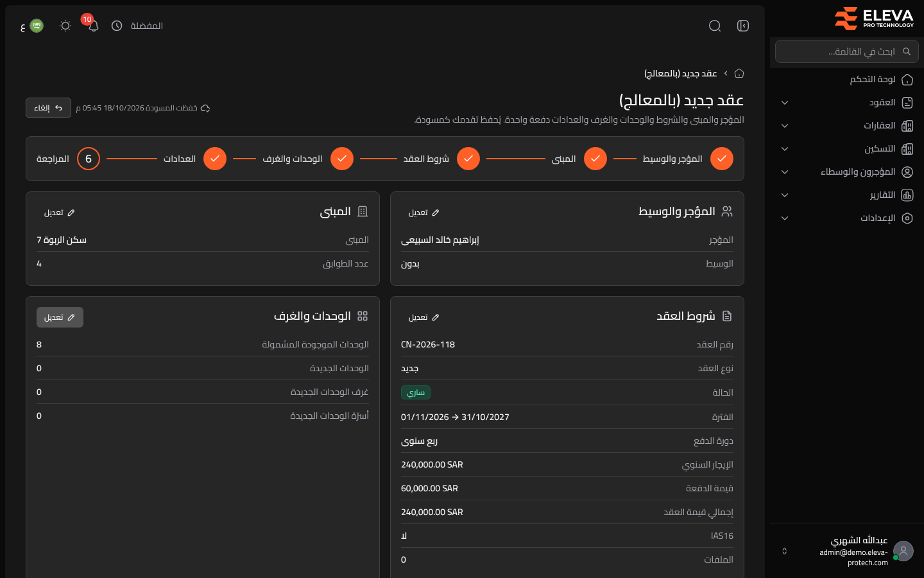The image size is (924, 578).
Task: Click the العقارات properties sidebar icon
Action: click(x=907, y=126)
